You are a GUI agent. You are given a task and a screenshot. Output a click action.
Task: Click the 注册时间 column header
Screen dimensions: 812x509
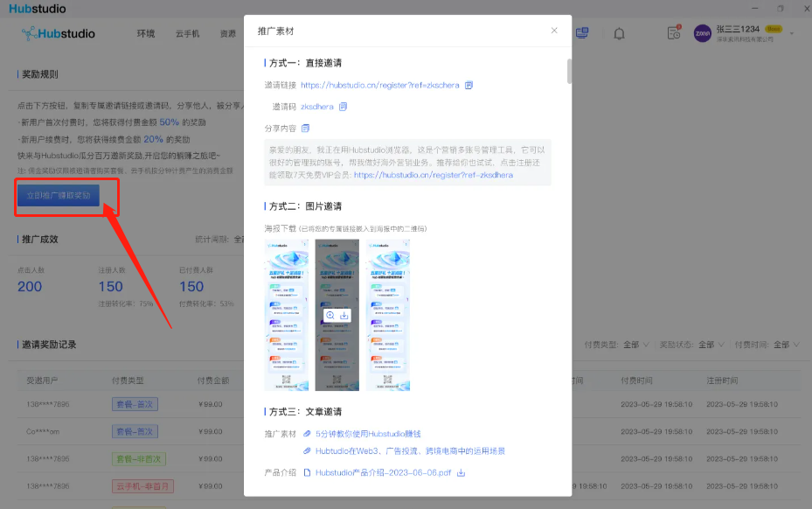[x=723, y=380]
